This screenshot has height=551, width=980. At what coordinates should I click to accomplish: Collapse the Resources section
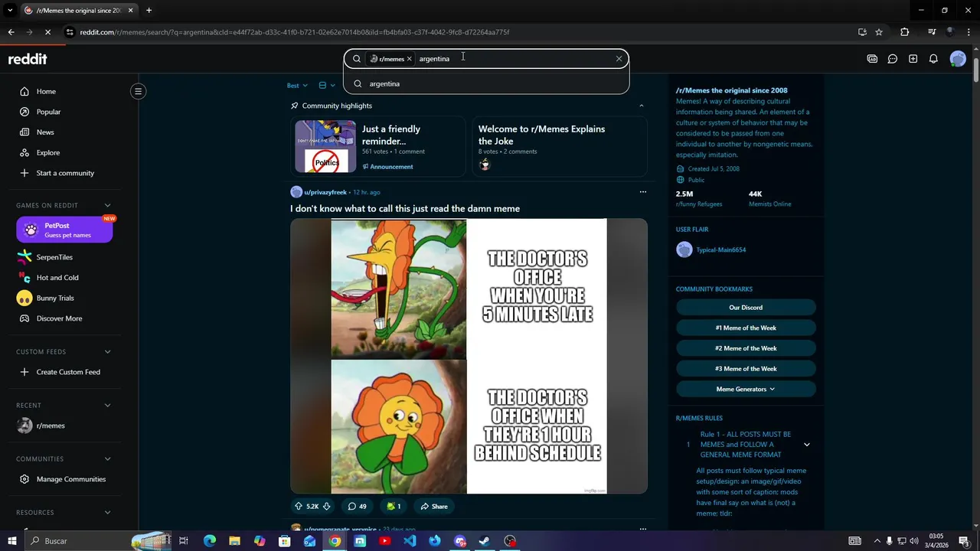coord(107,512)
